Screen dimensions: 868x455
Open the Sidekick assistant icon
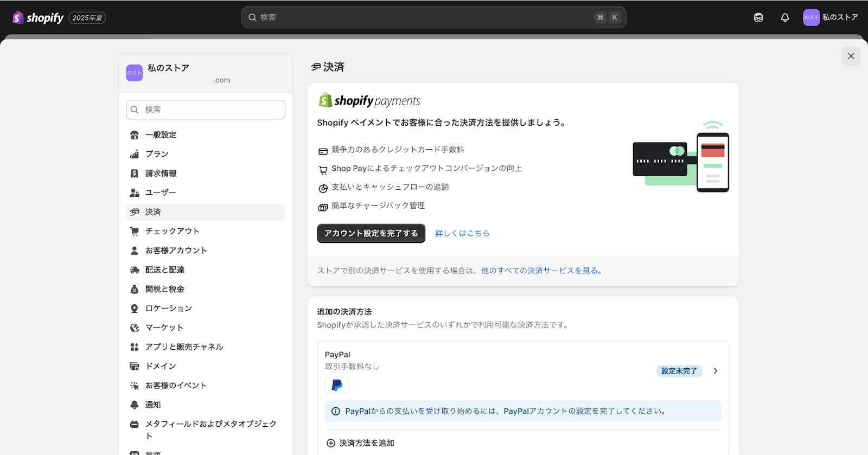758,17
